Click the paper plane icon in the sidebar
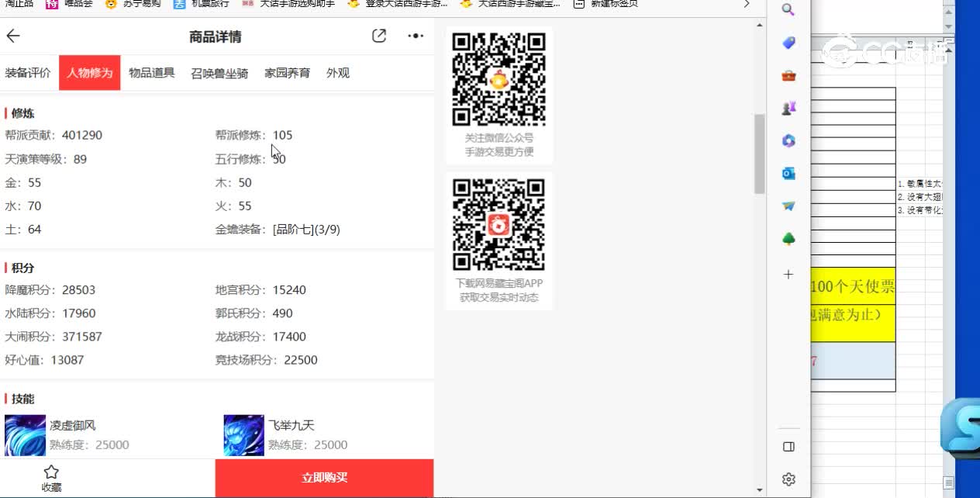The width and height of the screenshot is (980, 498). click(x=788, y=206)
